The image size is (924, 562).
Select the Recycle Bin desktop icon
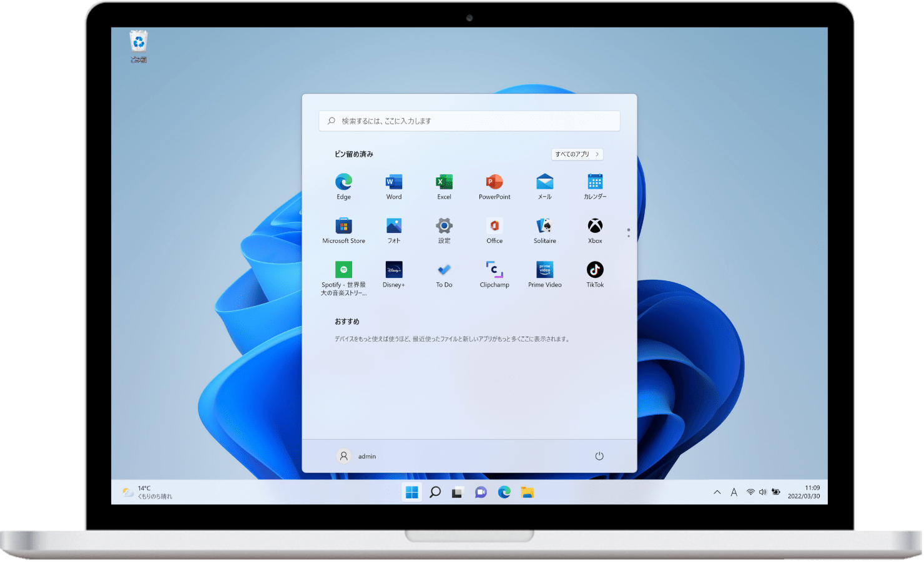(x=139, y=47)
